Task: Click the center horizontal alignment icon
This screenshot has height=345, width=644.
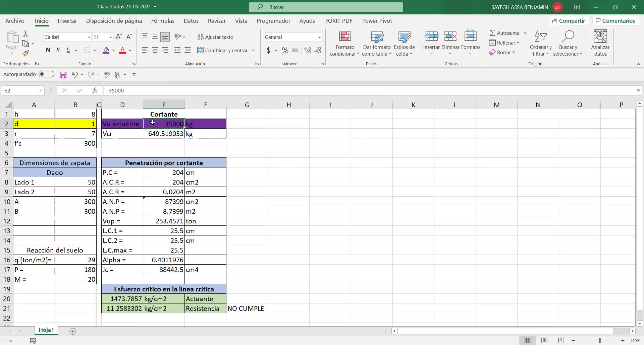Action: [155, 50]
